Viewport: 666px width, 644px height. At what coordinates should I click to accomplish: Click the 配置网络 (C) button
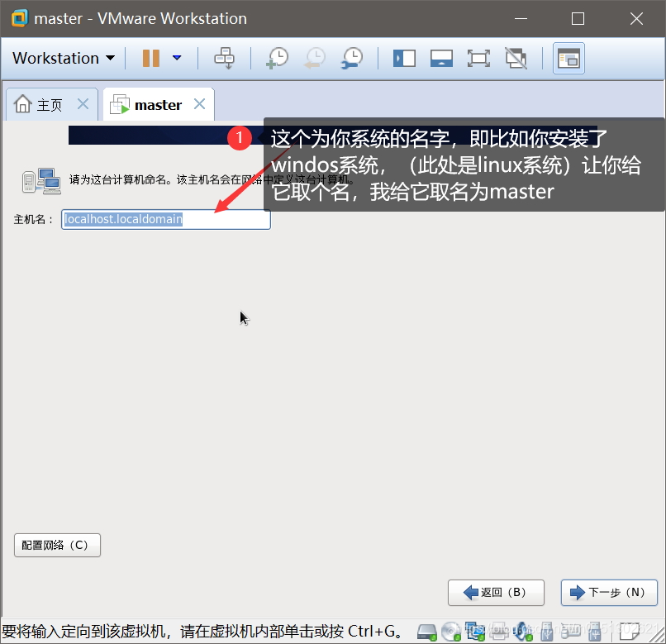click(57, 545)
